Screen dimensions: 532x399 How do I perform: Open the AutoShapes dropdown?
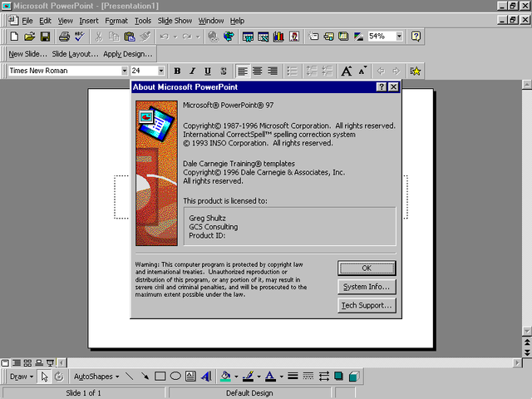point(96,377)
